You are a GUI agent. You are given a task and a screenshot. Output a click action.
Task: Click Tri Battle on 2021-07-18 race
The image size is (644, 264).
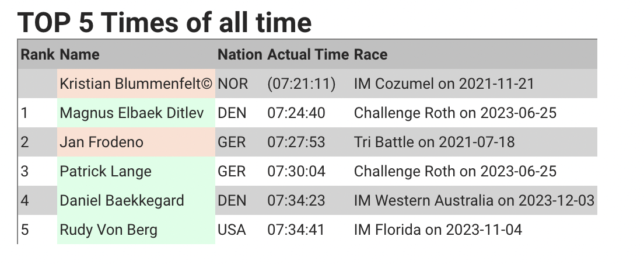coord(434,142)
